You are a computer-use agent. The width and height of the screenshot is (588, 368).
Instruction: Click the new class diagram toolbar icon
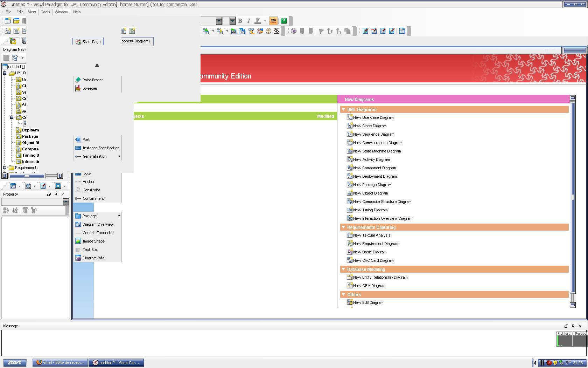coord(16,31)
